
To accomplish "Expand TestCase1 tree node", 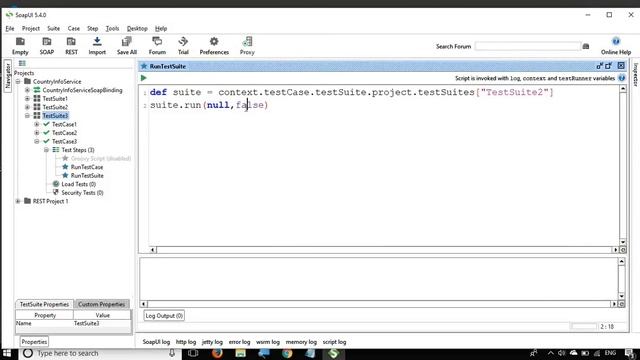I will coord(37,124).
